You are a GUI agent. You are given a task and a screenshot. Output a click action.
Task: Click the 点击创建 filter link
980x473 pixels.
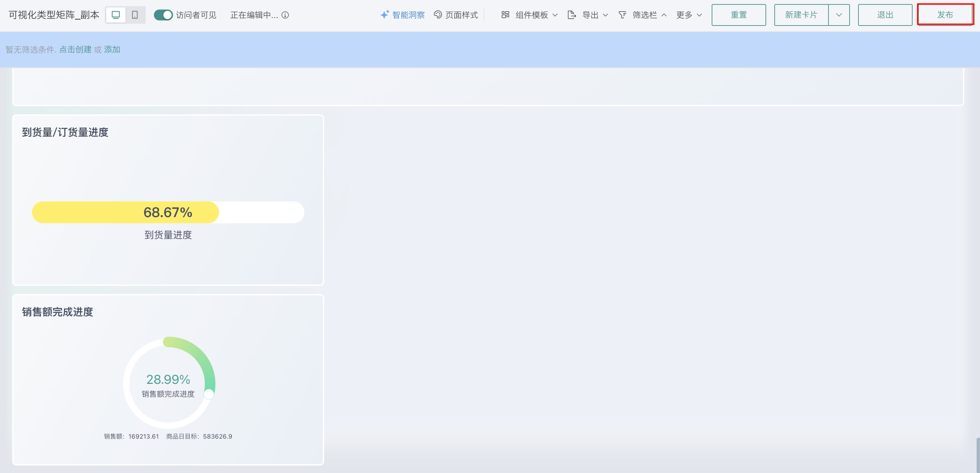75,49
